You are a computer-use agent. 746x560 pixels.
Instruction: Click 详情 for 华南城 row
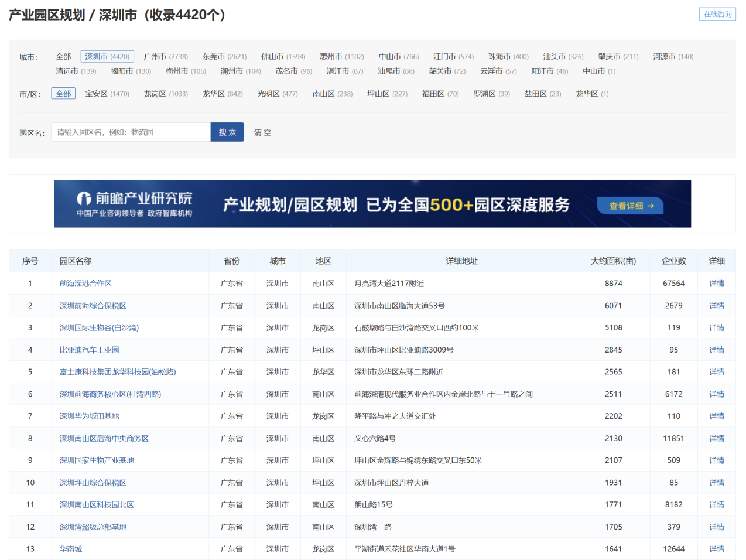[x=717, y=549]
